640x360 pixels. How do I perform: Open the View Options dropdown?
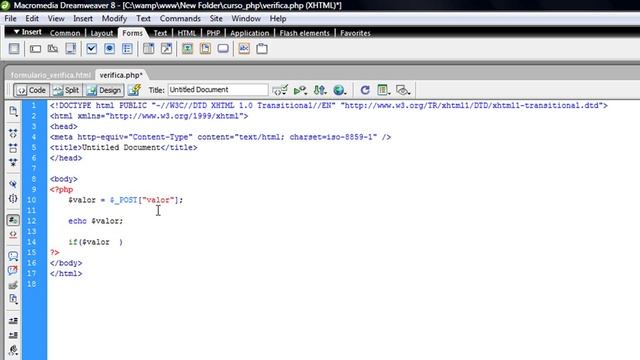tap(383, 90)
